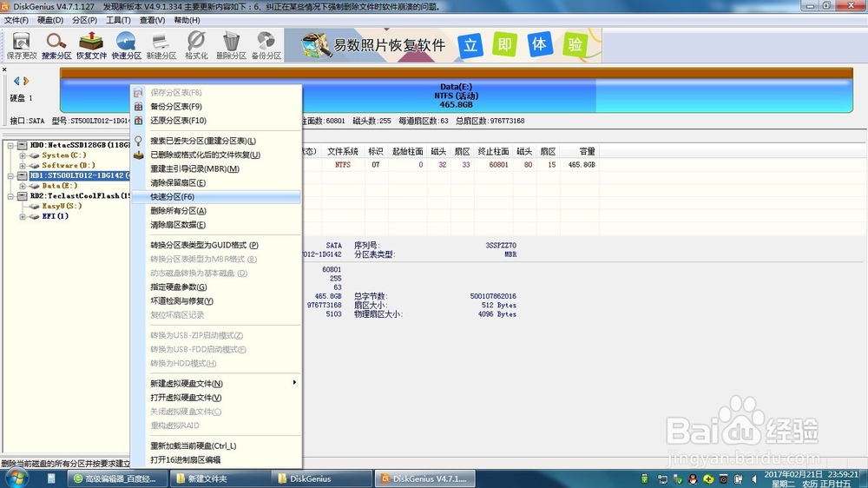The height and width of the screenshot is (488, 868).
Task: Click the 快速分区 toolbar icon
Action: (126, 45)
